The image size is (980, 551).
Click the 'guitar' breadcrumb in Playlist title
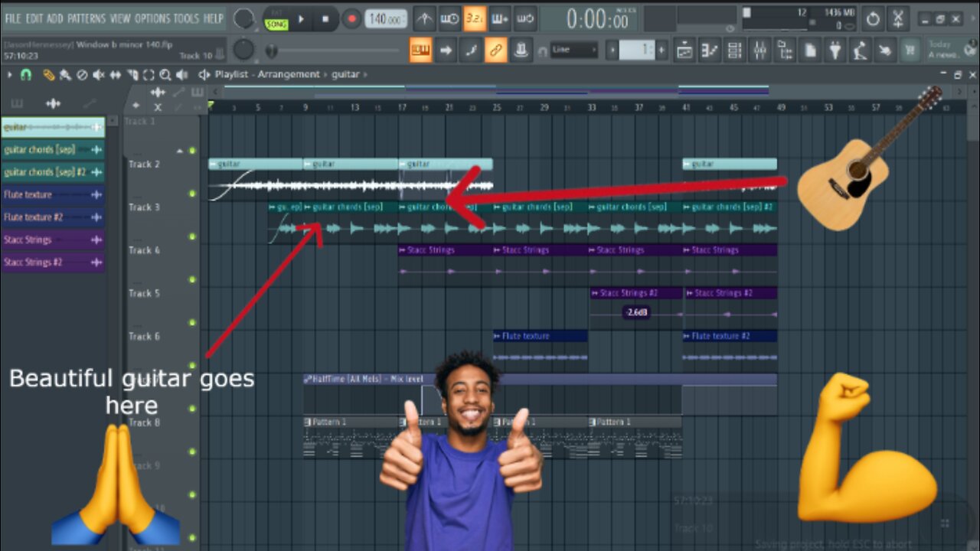pos(345,74)
